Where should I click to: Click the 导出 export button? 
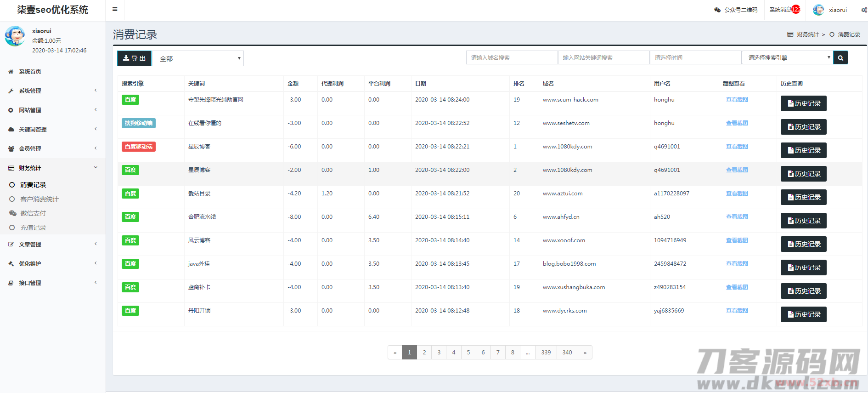pyautogui.click(x=134, y=58)
